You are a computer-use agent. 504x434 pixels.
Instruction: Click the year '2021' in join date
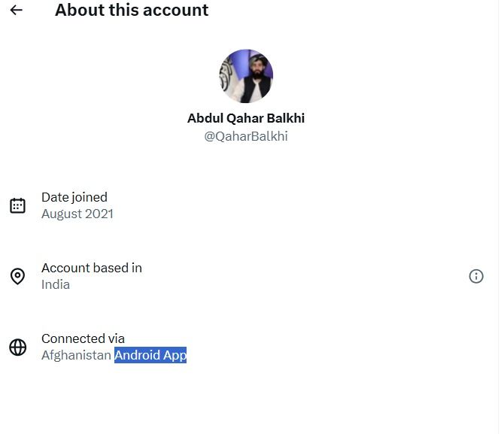(99, 214)
